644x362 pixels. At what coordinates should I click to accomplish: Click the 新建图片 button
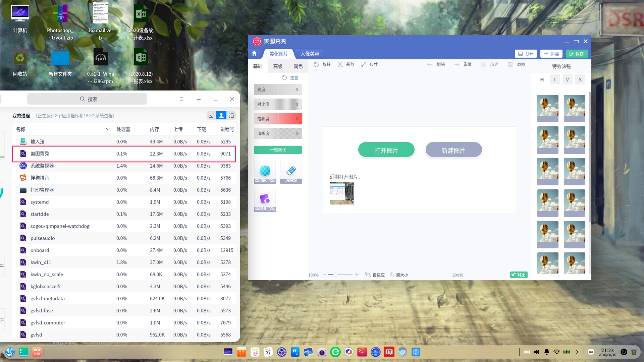point(453,150)
